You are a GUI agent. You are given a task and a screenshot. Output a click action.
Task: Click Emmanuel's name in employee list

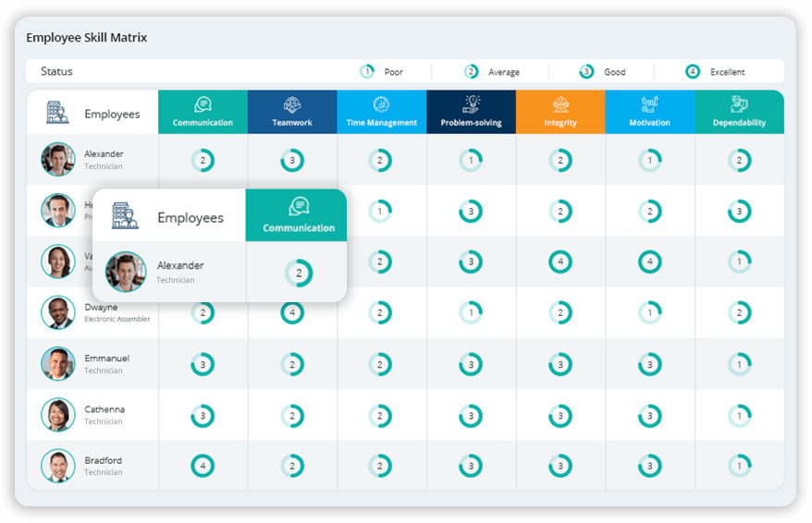[x=106, y=359]
